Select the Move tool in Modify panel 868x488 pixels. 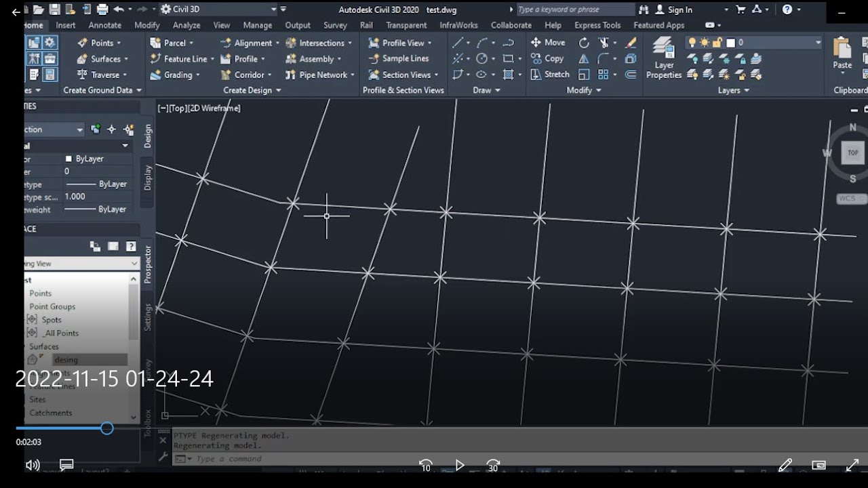[547, 43]
